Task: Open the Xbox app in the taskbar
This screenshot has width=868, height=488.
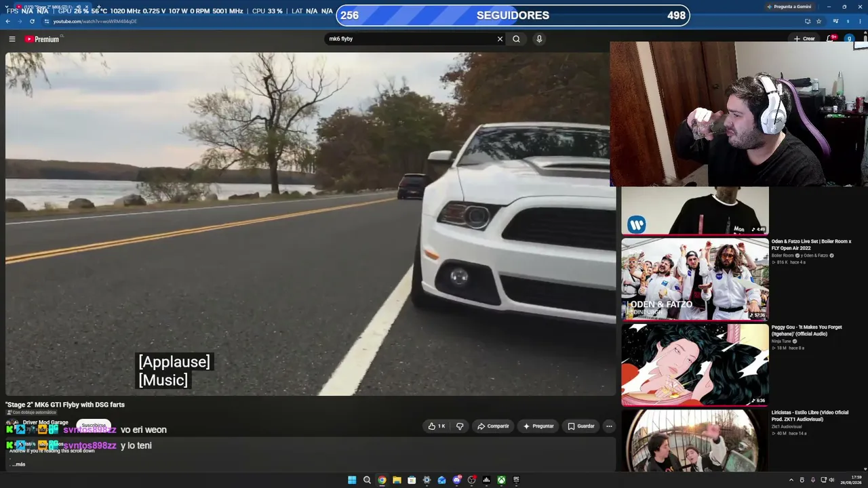Action: [501, 480]
